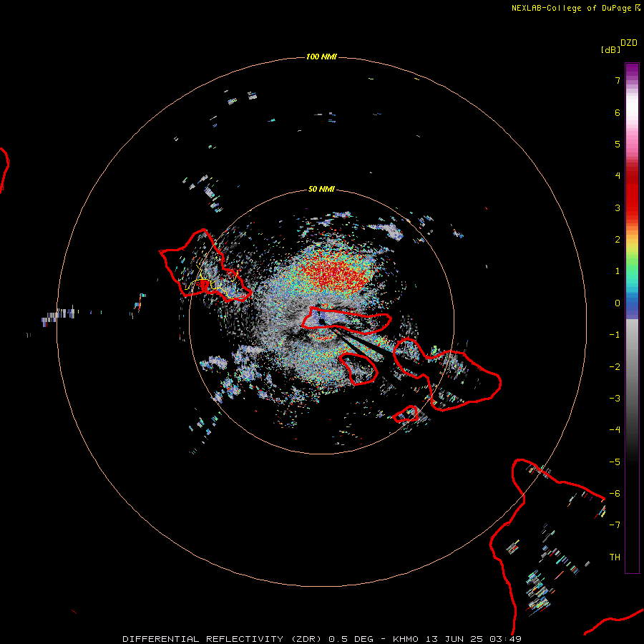Click the NEXLAB-College of DuPage watermark text
This screenshot has width=644, height=644.
(x=575, y=8)
